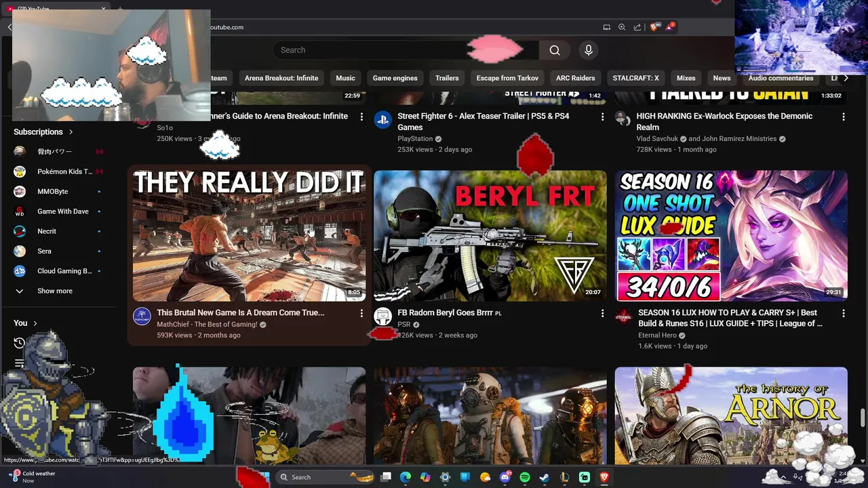Open Discord from the taskbar
Image resolution: width=868 pixels, height=488 pixels.
[x=505, y=477]
